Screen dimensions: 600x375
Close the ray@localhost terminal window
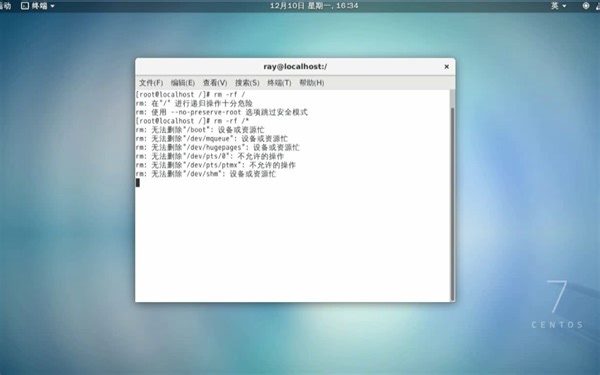coord(446,67)
